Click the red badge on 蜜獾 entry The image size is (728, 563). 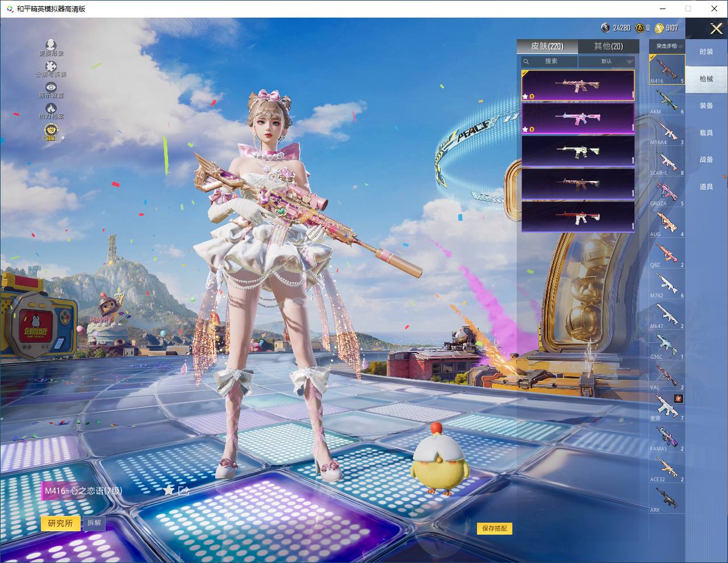(x=678, y=398)
